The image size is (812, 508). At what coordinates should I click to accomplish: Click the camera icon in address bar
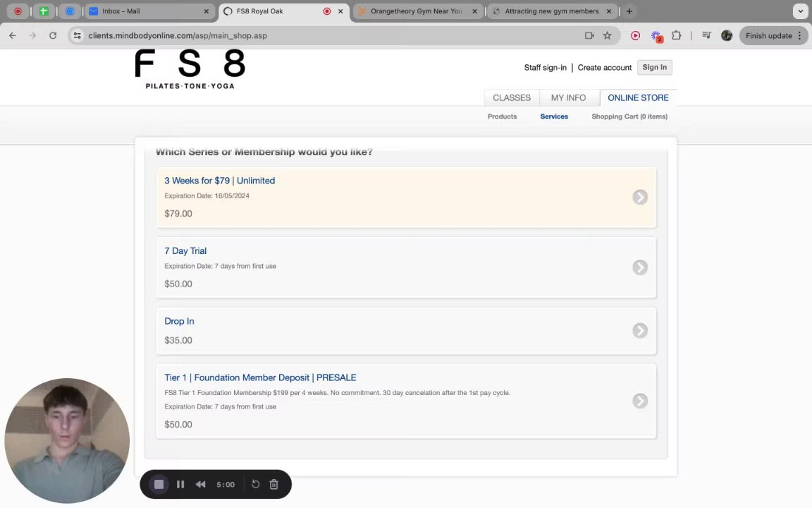pos(589,36)
